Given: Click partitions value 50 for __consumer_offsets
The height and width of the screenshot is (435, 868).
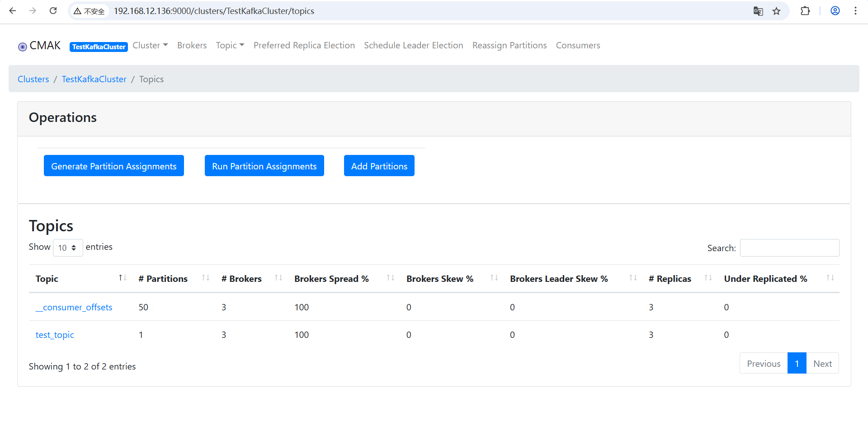Looking at the screenshot, I should pyautogui.click(x=143, y=307).
